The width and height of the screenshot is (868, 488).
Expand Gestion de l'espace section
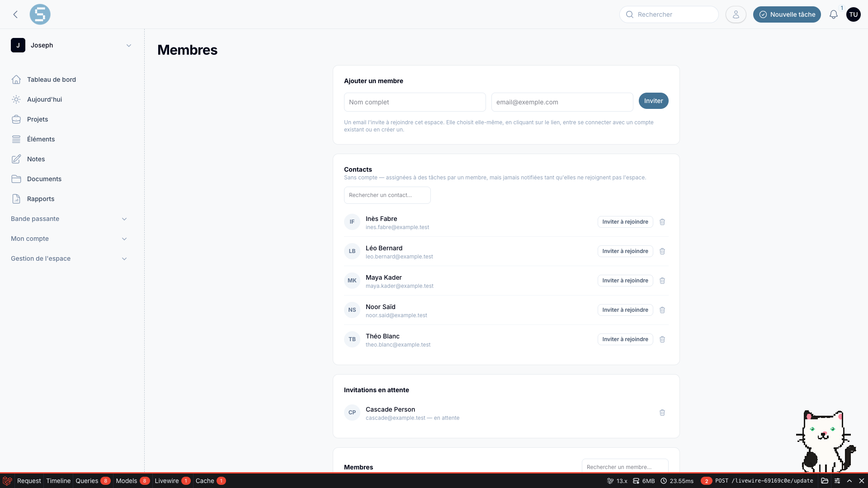69,258
